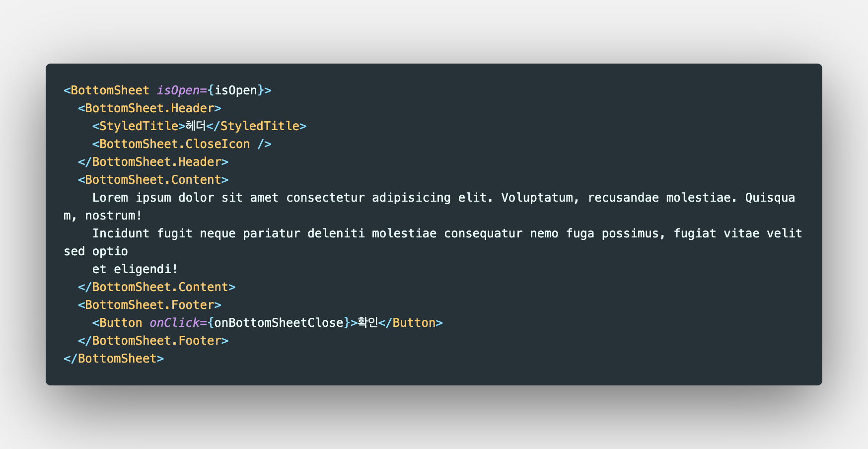Click the word nostrum! in the wrapped line
Viewport: 868px width, 449px height.
point(114,216)
